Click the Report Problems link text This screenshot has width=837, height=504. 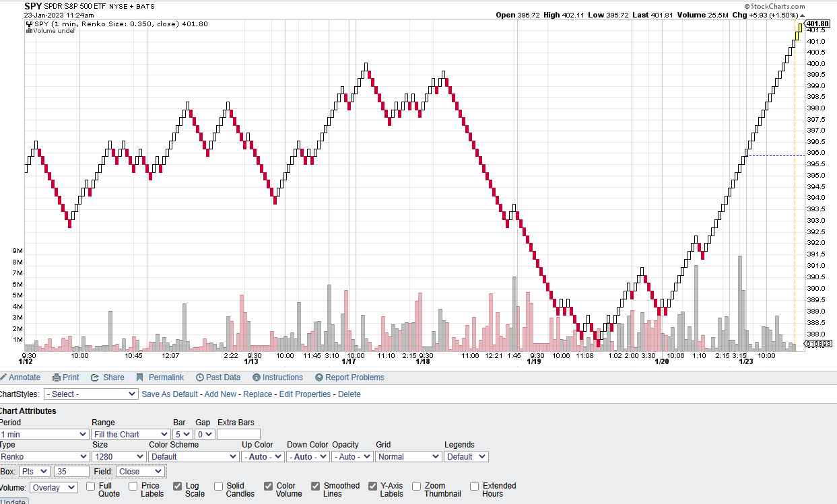click(355, 377)
